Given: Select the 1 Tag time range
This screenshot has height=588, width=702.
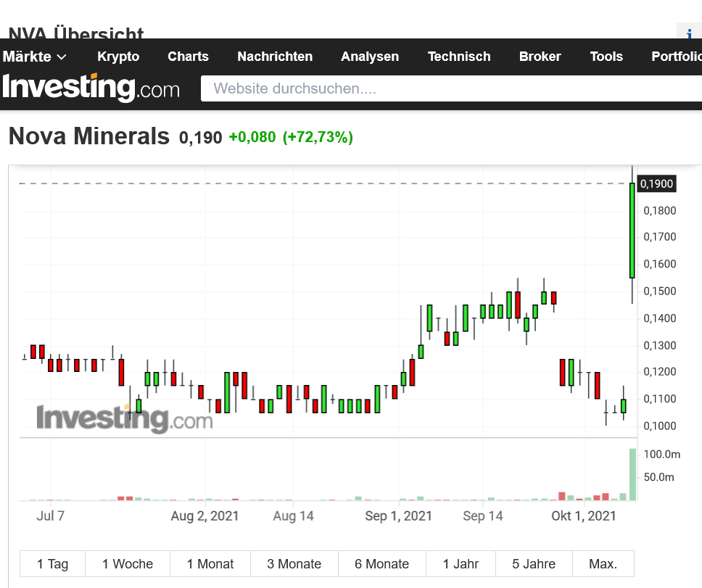Looking at the screenshot, I should tap(52, 564).
